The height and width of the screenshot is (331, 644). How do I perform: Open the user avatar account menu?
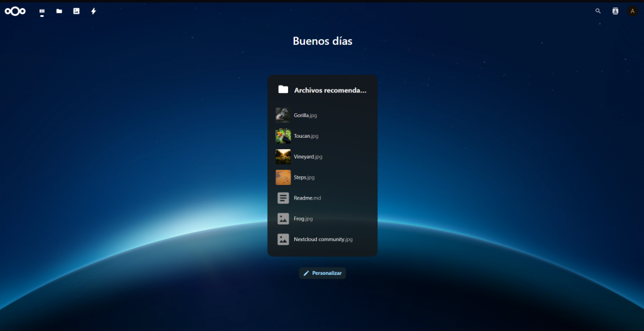coord(633,11)
